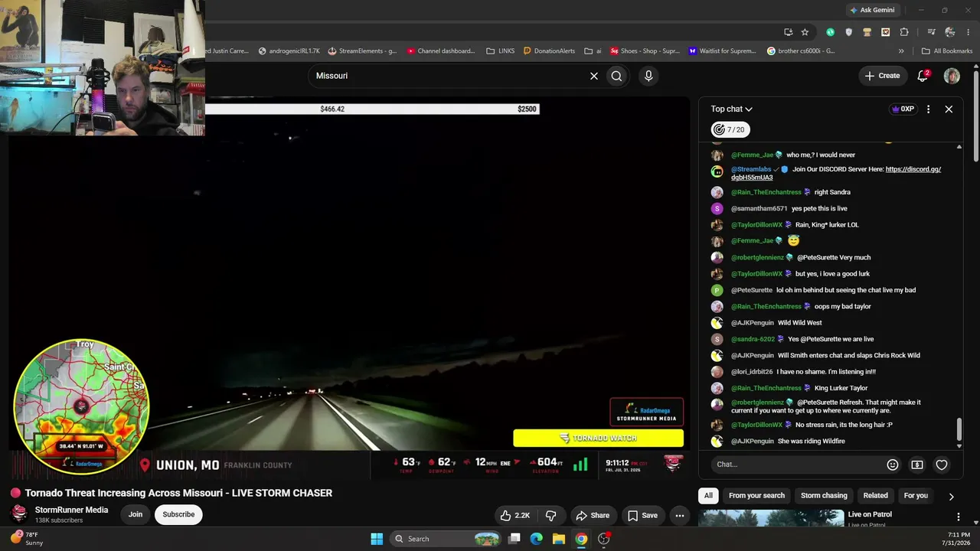
Task: Subscribe to StormRunner Media
Action: 178,514
